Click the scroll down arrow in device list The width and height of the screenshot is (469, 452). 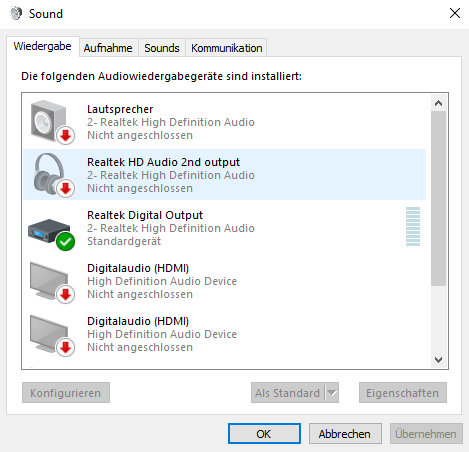pyautogui.click(x=438, y=359)
